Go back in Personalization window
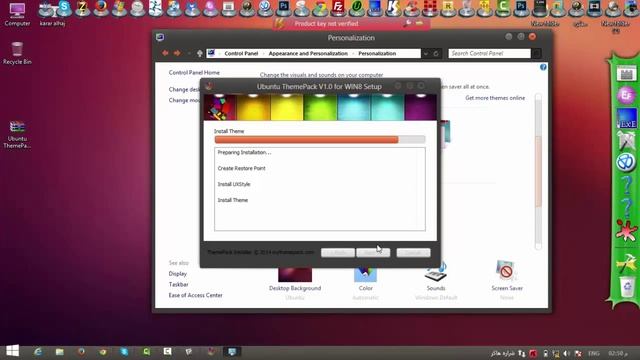Screen dimensions: 640x360 point(165,53)
